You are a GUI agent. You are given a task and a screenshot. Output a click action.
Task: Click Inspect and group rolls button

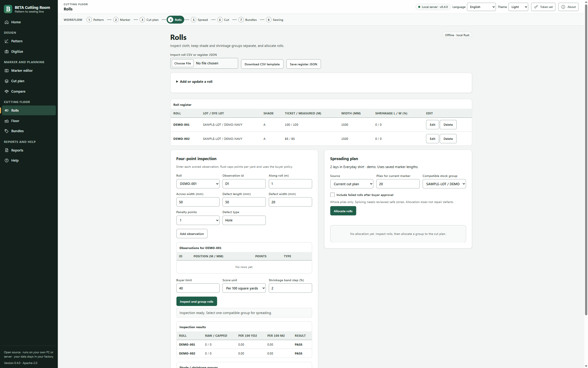point(197,301)
